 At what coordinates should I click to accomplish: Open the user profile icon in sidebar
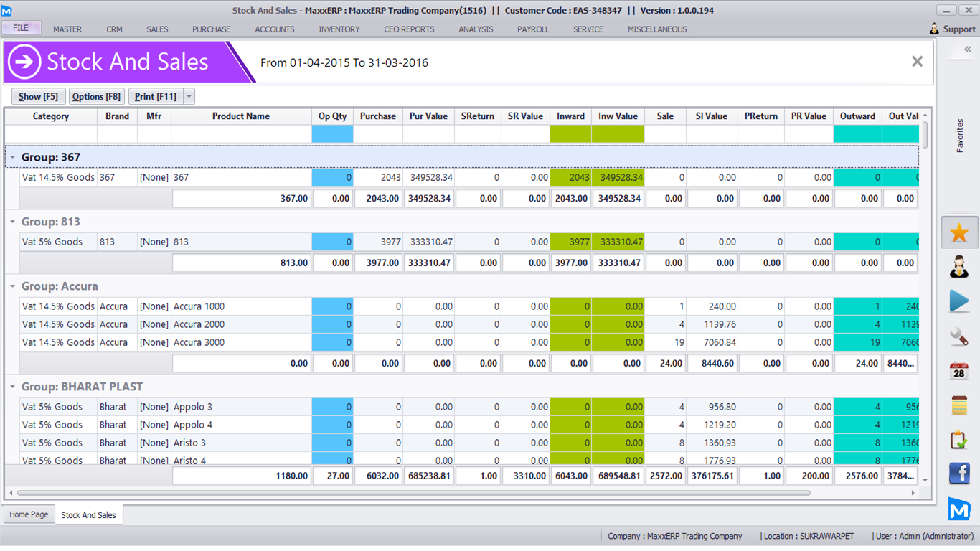pyautogui.click(x=959, y=266)
